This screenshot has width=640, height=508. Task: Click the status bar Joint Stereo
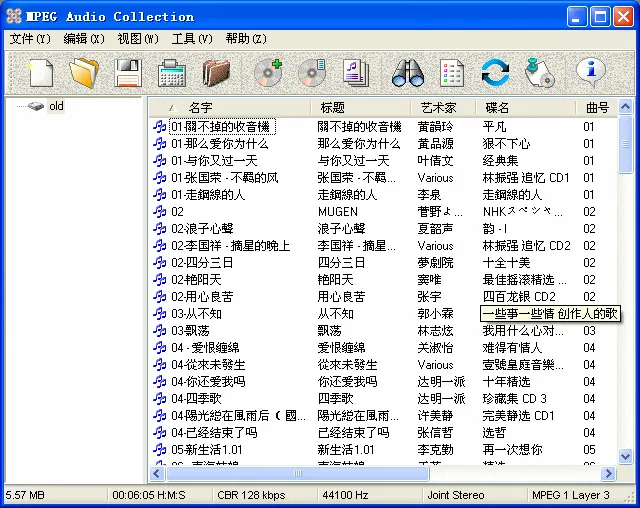pos(456,495)
